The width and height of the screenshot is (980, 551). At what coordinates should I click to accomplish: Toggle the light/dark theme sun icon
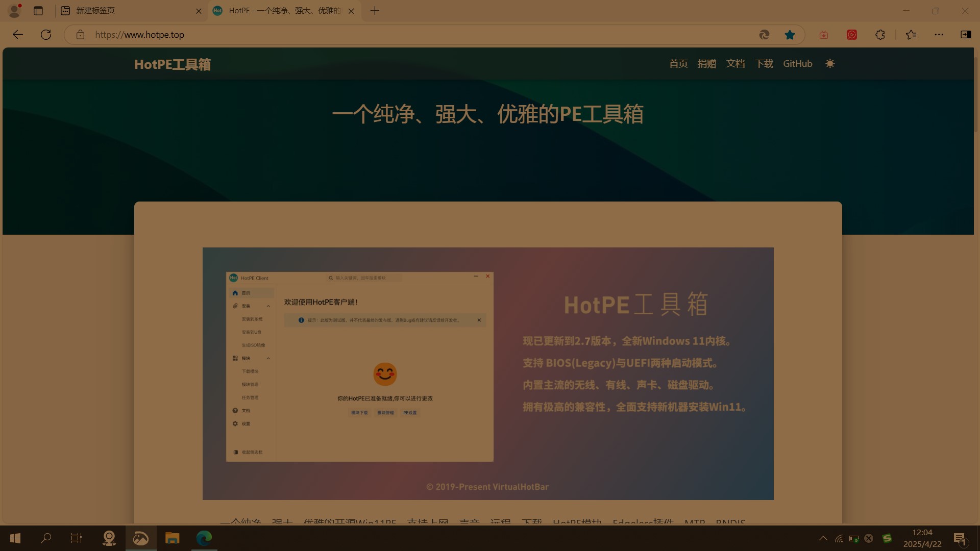[x=830, y=64]
